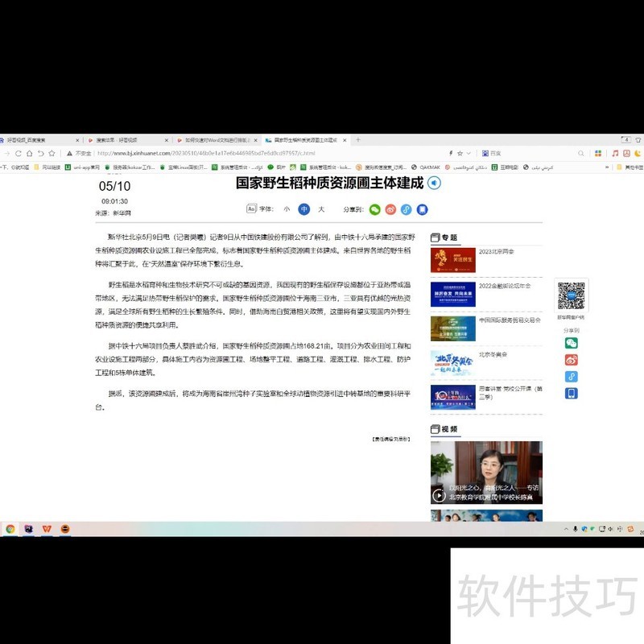Select the active Xinhuanet article tab
This screenshot has width=644, height=644.
(305, 140)
